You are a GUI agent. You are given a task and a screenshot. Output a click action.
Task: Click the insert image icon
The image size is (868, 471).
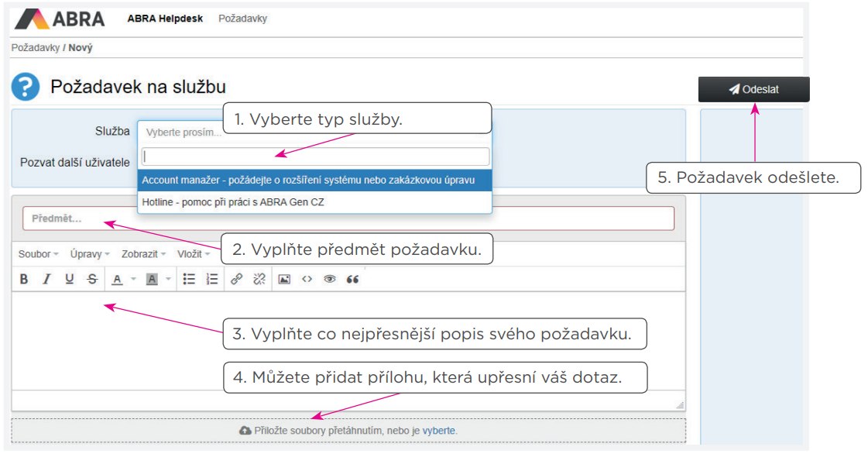tap(284, 280)
